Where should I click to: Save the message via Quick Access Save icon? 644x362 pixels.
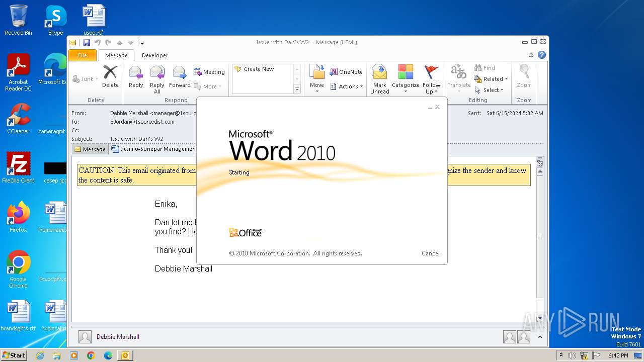(87, 43)
